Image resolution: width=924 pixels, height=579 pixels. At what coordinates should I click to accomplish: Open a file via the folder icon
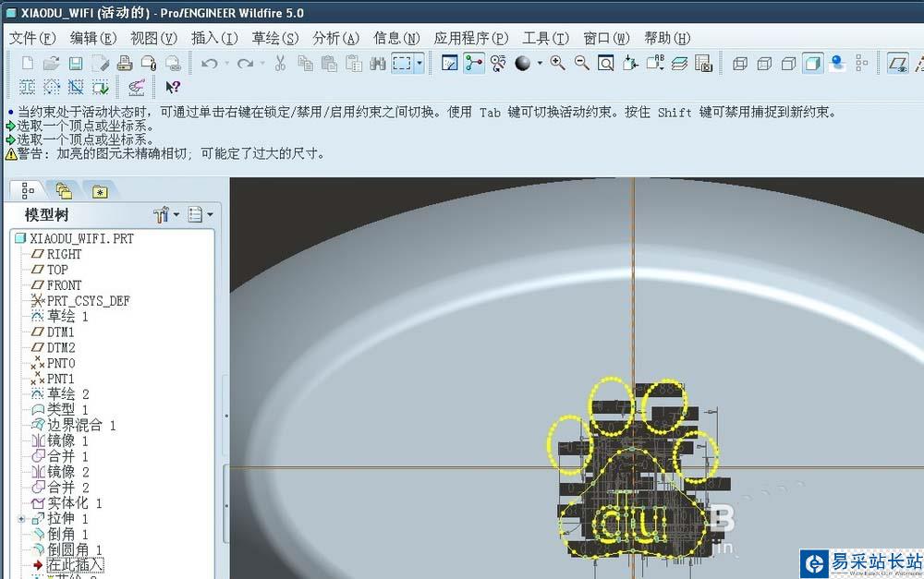(x=51, y=63)
